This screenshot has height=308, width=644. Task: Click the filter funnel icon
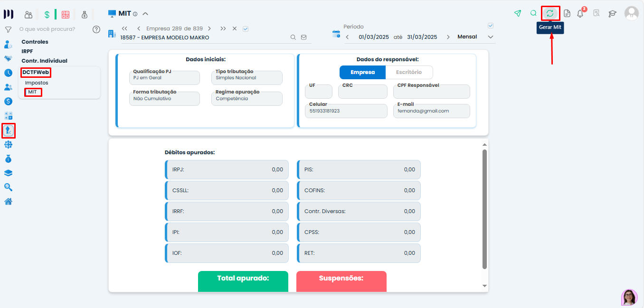tap(8, 29)
